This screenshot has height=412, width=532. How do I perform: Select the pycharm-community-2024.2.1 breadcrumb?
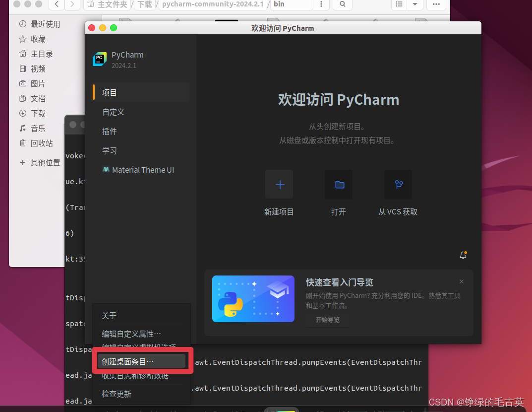(213, 4)
